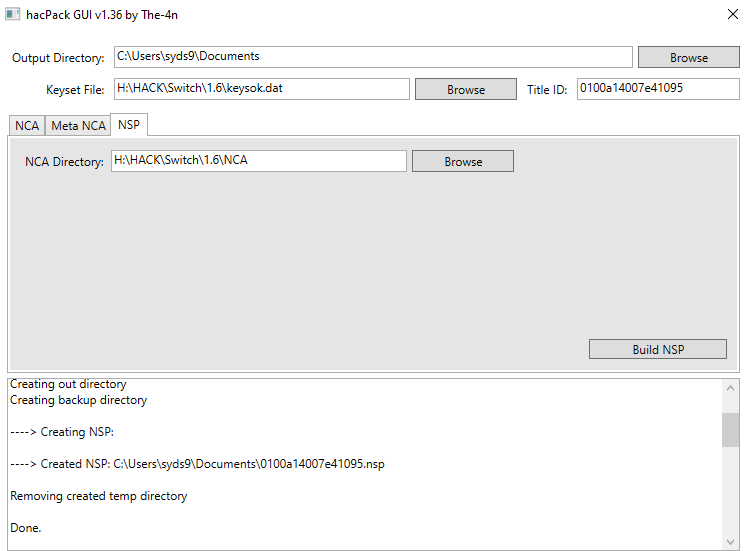Click the 'Created NSP' log line
Viewport: 748px width, 551px height.
197,464
